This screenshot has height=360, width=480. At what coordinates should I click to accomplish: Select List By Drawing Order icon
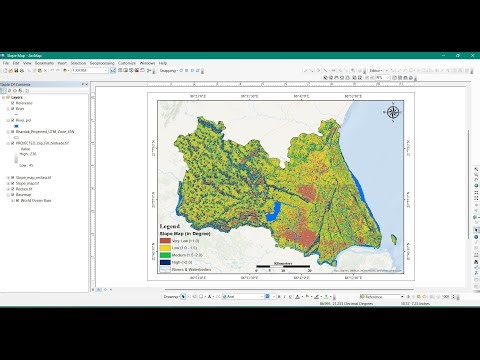[x=3, y=90]
